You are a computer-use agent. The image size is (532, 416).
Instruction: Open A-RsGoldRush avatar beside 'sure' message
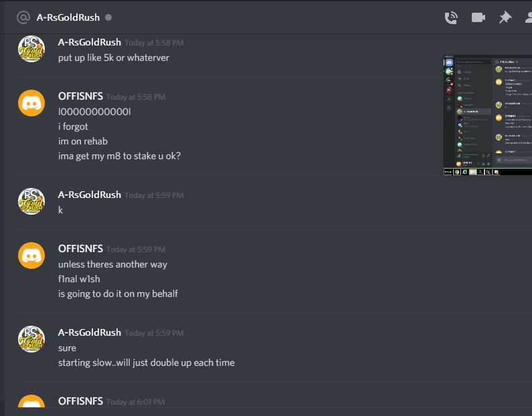31,339
